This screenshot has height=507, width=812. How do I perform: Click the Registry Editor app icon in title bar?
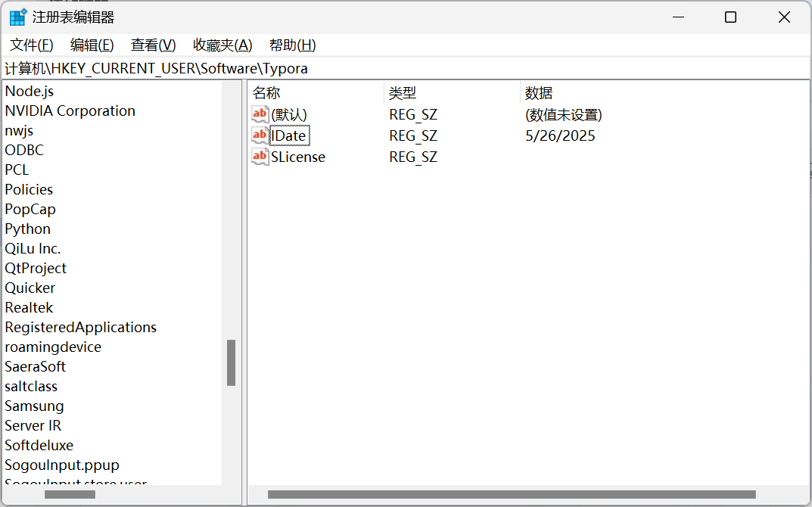pyautogui.click(x=17, y=17)
